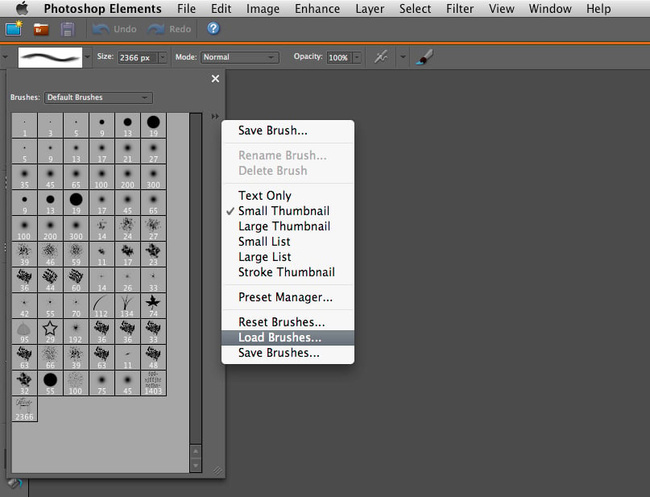Choose Stroke Thumbnail view option
650x497 pixels.
click(286, 272)
